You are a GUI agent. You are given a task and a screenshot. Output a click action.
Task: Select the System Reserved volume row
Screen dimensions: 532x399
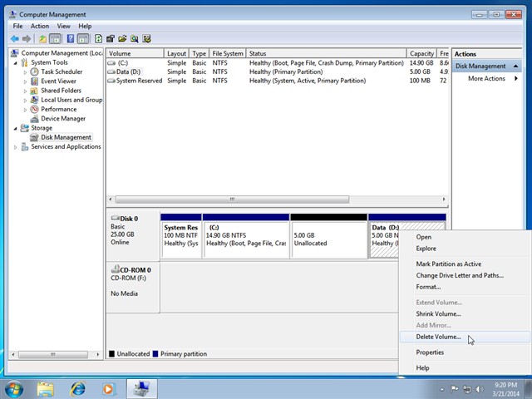point(277,81)
